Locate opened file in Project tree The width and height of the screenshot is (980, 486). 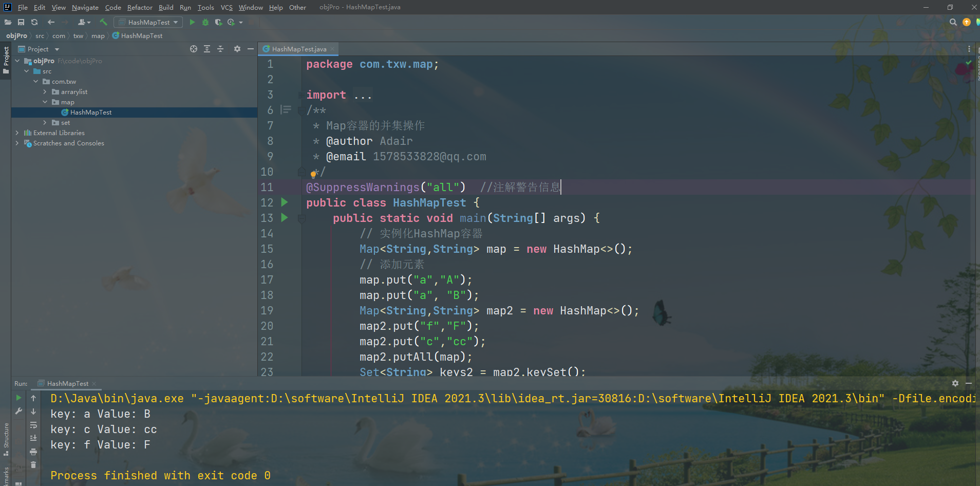coord(194,49)
